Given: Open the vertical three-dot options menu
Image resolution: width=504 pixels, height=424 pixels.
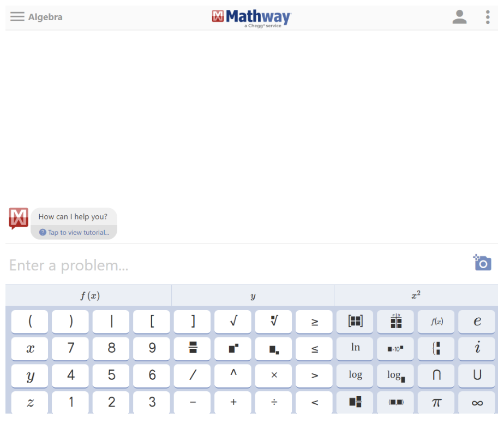Looking at the screenshot, I should point(487,17).
